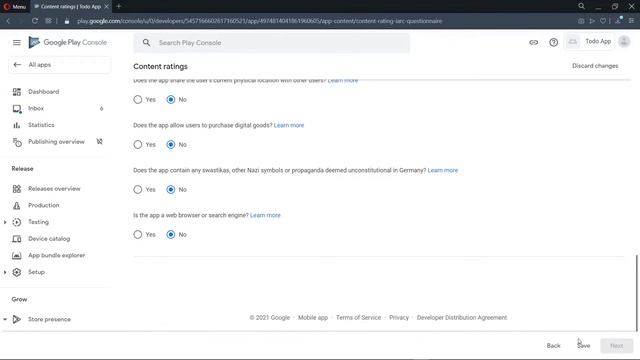Open Mobile app footer link

313,318
